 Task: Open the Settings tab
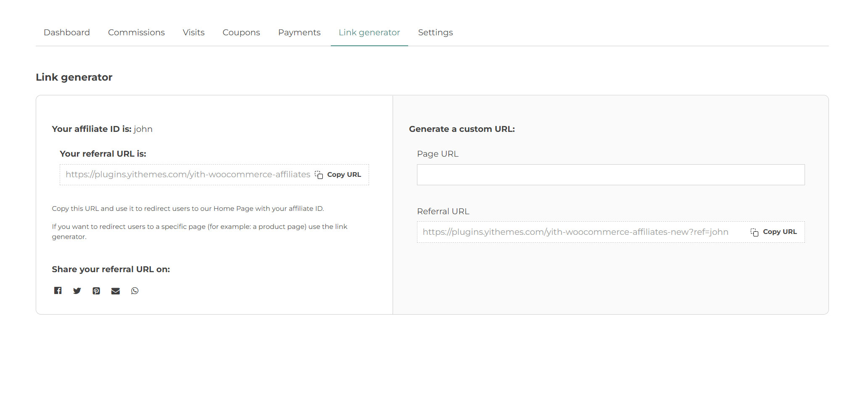coord(435,32)
